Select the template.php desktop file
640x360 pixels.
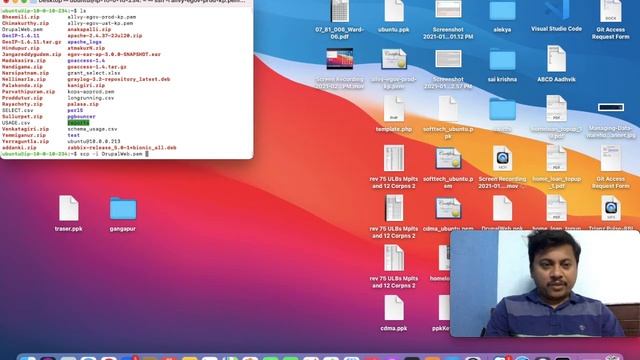[x=394, y=109]
